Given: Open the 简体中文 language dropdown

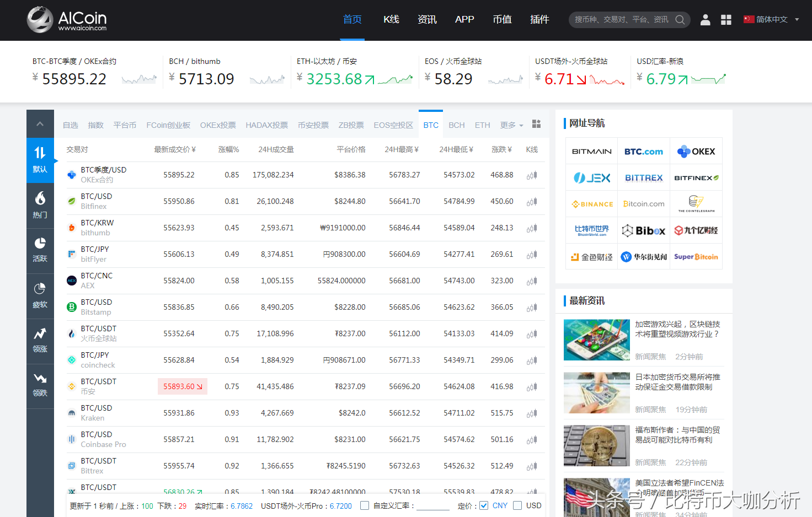Looking at the screenshot, I should [771, 19].
